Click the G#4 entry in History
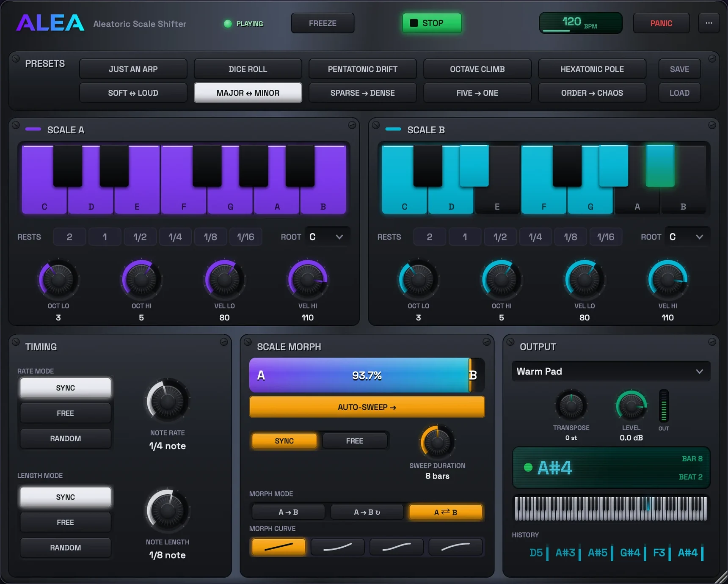Image resolution: width=728 pixels, height=584 pixels. [630, 552]
